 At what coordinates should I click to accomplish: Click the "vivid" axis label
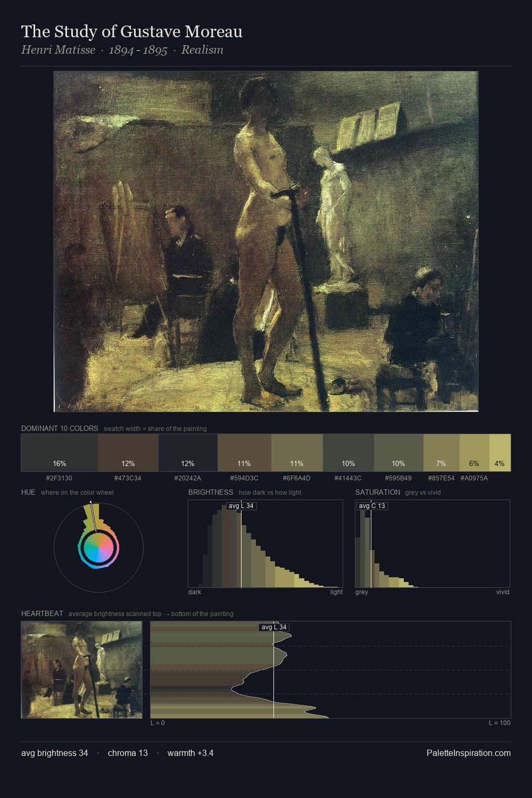(x=503, y=592)
